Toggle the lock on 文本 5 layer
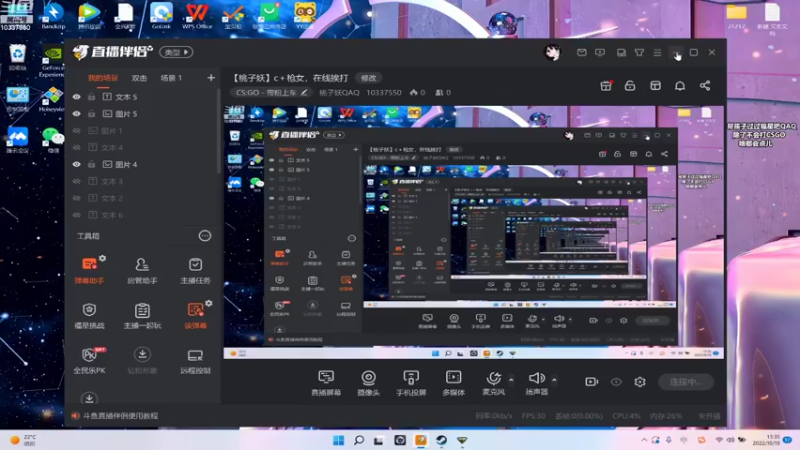The image size is (800, 450). click(91, 97)
